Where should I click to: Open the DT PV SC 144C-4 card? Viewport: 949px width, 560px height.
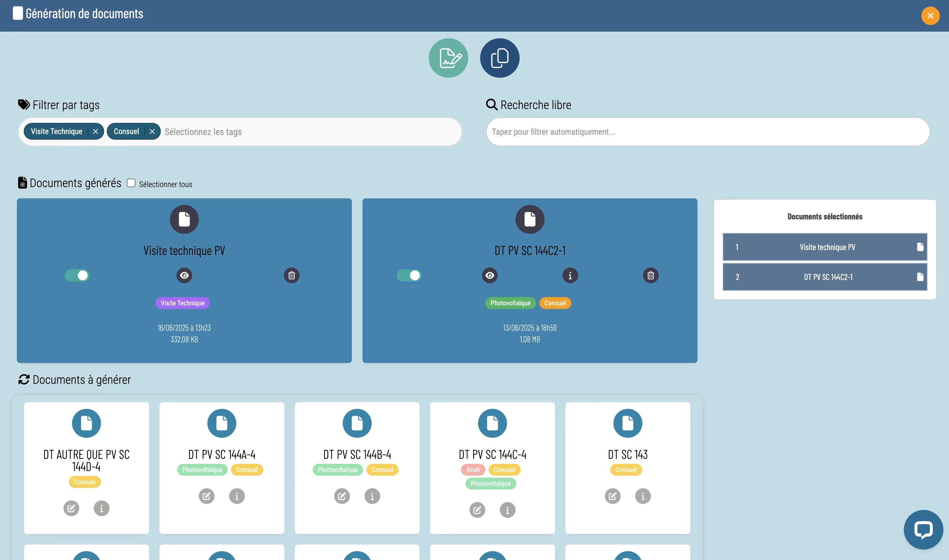click(x=492, y=454)
